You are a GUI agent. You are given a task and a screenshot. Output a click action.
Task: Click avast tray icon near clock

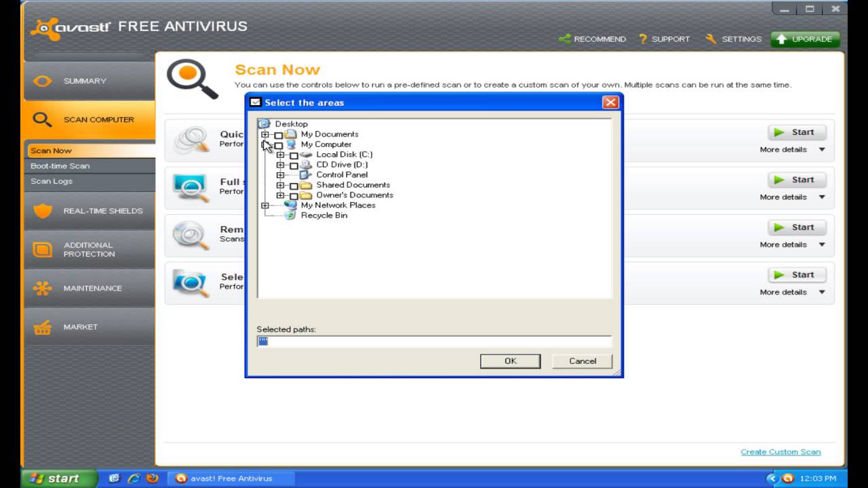point(788,479)
